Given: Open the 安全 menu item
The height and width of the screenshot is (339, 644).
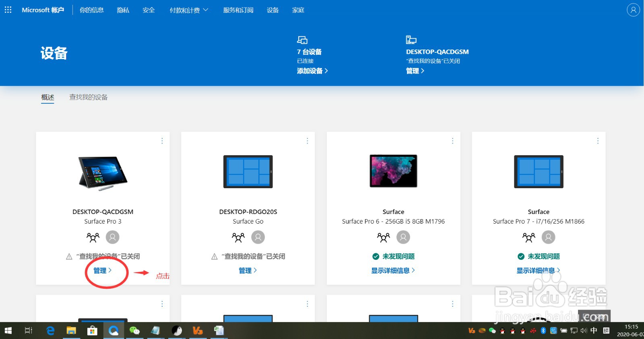Looking at the screenshot, I should point(149,10).
